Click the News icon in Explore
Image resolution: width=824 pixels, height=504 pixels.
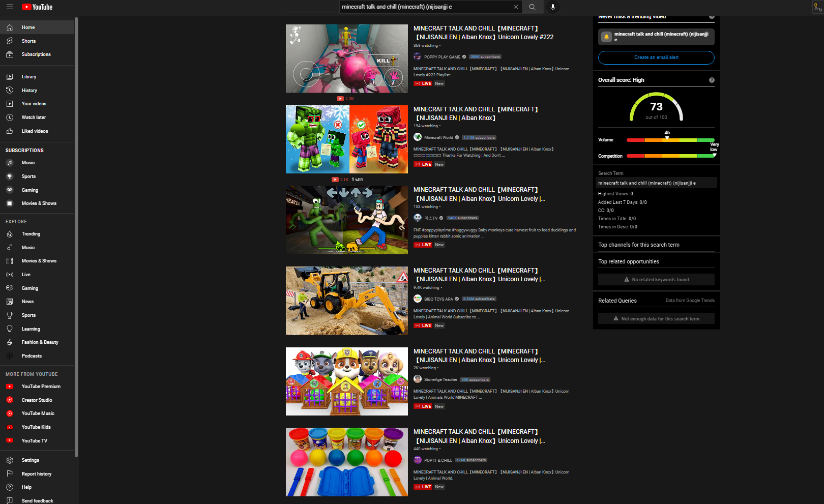pyautogui.click(x=10, y=302)
